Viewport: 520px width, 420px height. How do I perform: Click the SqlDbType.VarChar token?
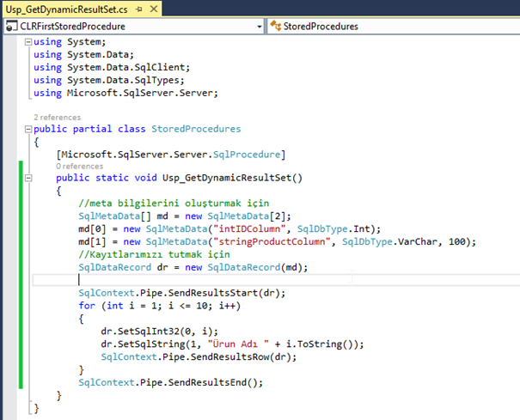point(389,241)
